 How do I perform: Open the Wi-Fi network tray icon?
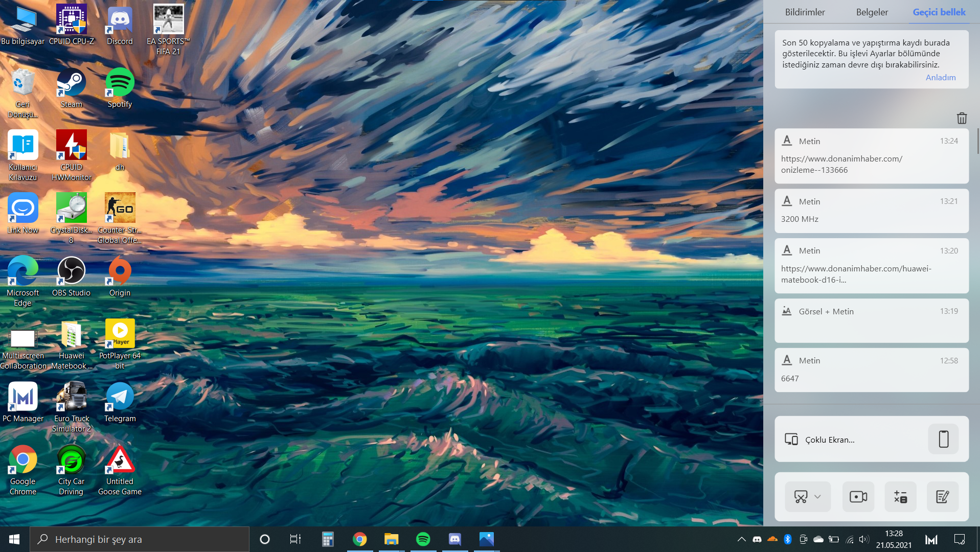click(850, 539)
